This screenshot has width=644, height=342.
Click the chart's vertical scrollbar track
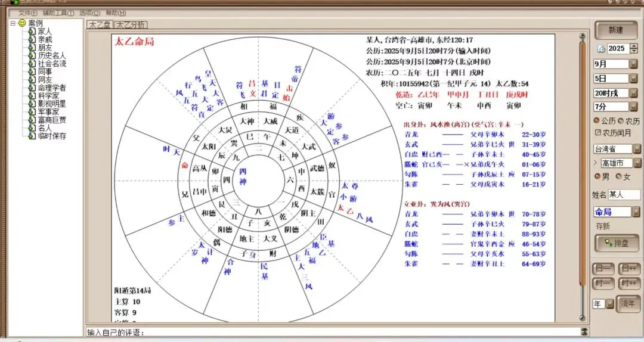[x=582, y=176]
